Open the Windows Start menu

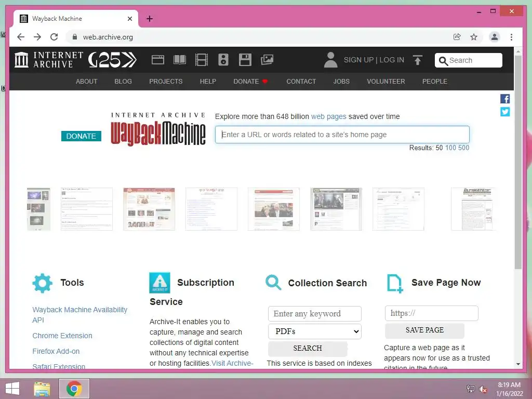point(12,389)
